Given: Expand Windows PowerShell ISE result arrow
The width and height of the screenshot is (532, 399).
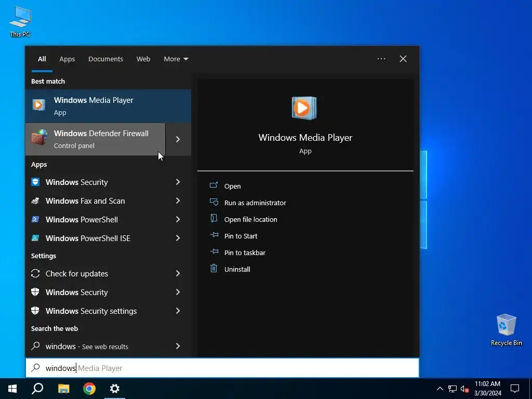Looking at the screenshot, I should coord(178,238).
